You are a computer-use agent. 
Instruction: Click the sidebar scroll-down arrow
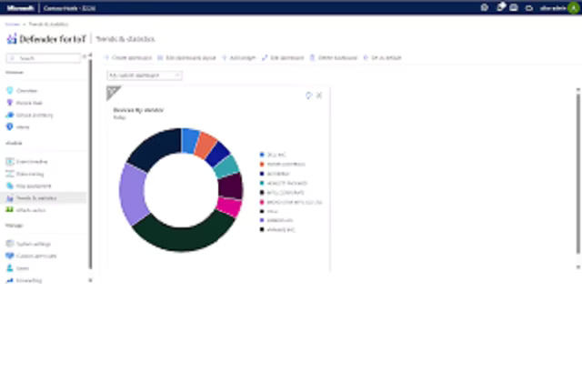coord(90,281)
